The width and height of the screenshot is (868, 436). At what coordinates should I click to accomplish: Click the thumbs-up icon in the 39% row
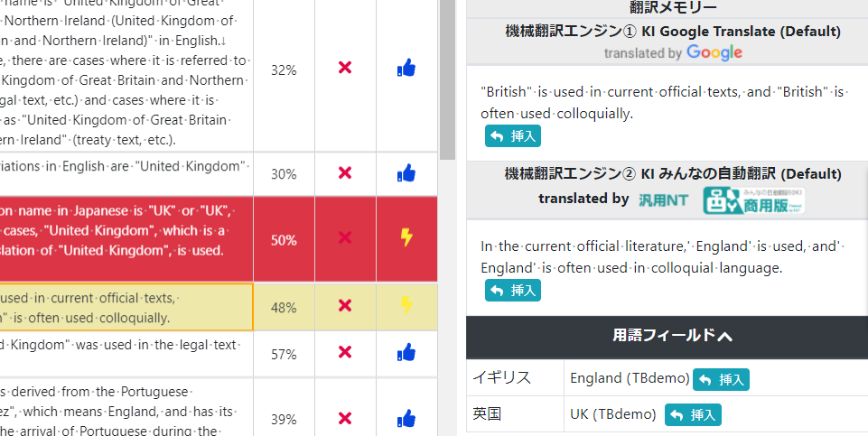coord(406,418)
